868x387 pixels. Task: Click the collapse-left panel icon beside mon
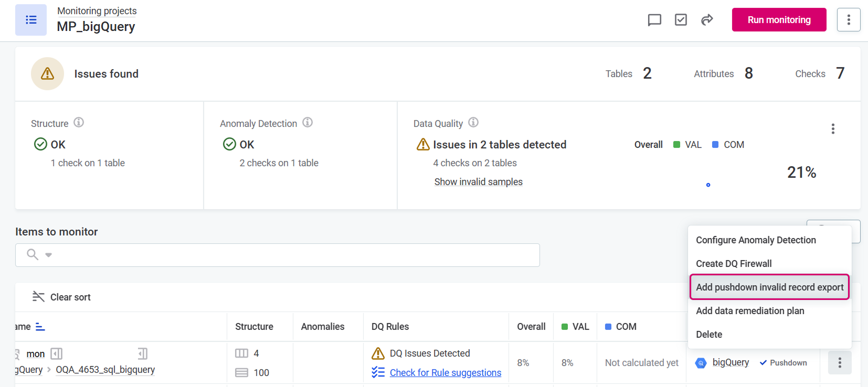[57, 353]
